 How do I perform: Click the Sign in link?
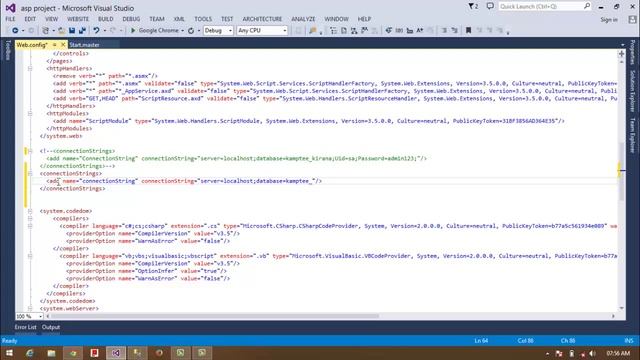click(x=609, y=20)
